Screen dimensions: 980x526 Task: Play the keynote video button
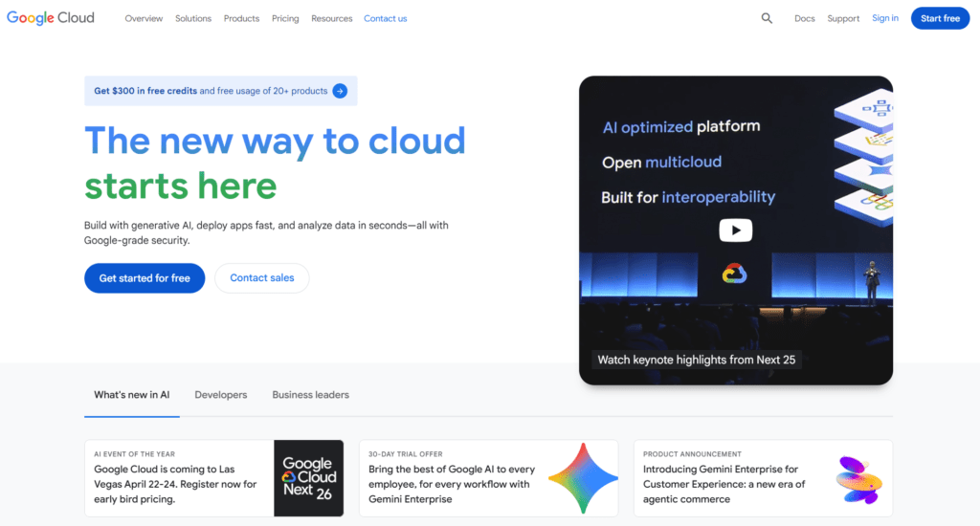[736, 230]
